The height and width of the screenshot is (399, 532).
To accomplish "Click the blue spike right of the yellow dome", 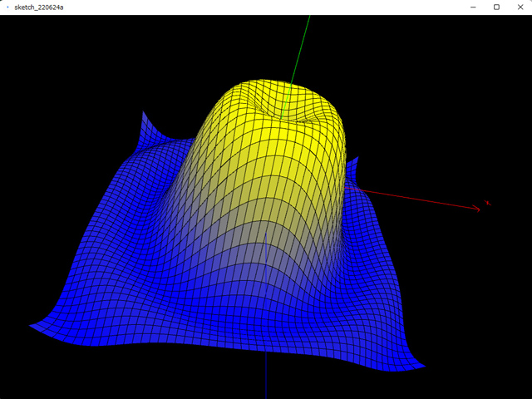I will [x=355, y=161].
